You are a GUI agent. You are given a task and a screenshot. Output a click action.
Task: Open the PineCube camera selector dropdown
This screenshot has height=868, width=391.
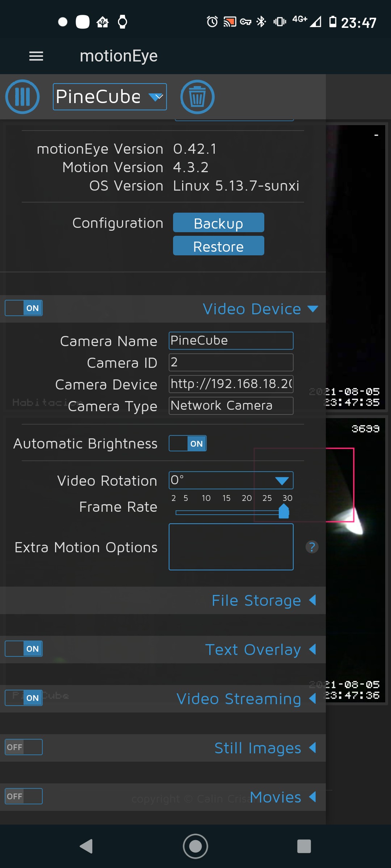(x=110, y=97)
